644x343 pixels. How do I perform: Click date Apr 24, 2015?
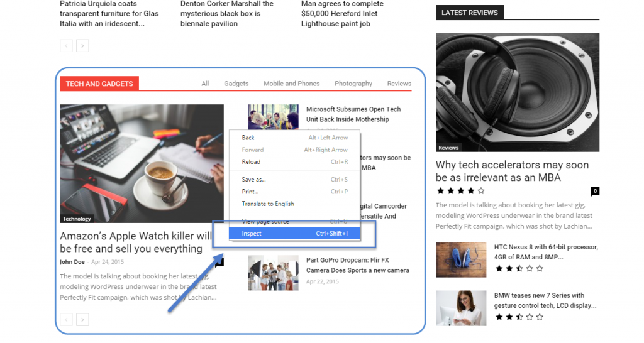(107, 262)
